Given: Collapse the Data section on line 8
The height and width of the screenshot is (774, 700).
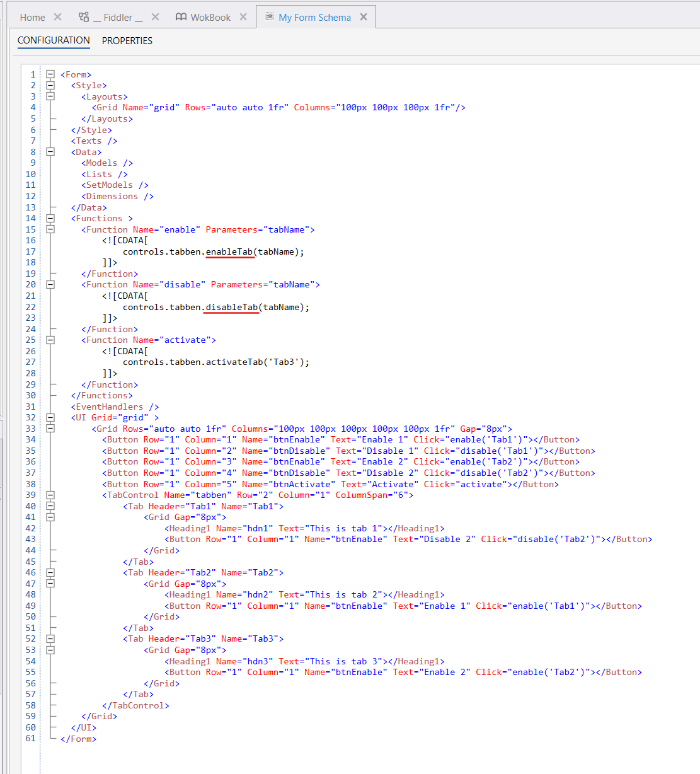Looking at the screenshot, I should point(50,152).
